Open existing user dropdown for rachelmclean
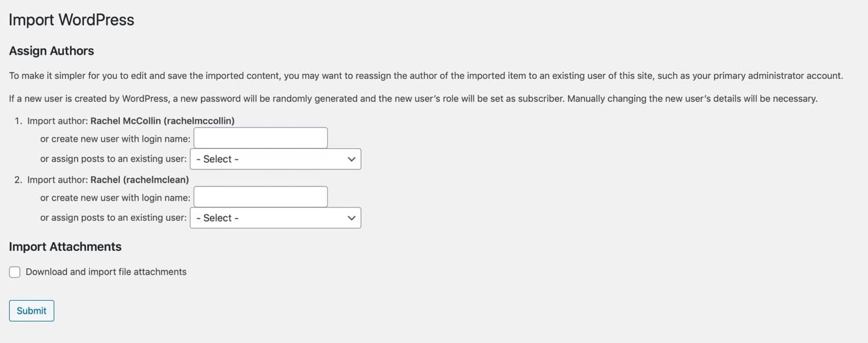 point(275,218)
